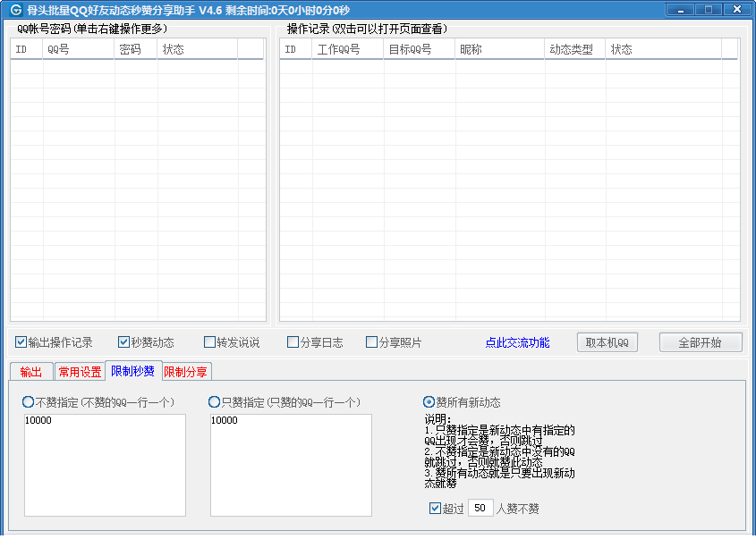Open the 点此交流功能 link
This screenshot has width=756, height=556.
(x=517, y=342)
